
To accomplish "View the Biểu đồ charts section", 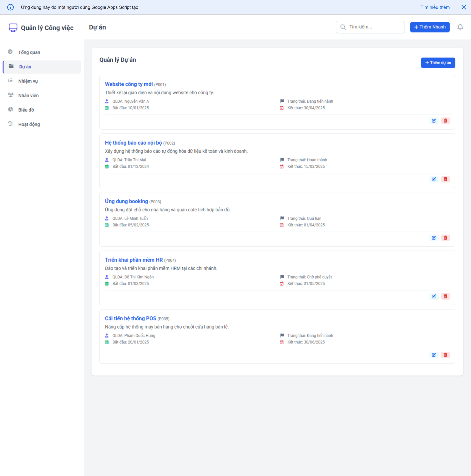I will [x=26, y=110].
